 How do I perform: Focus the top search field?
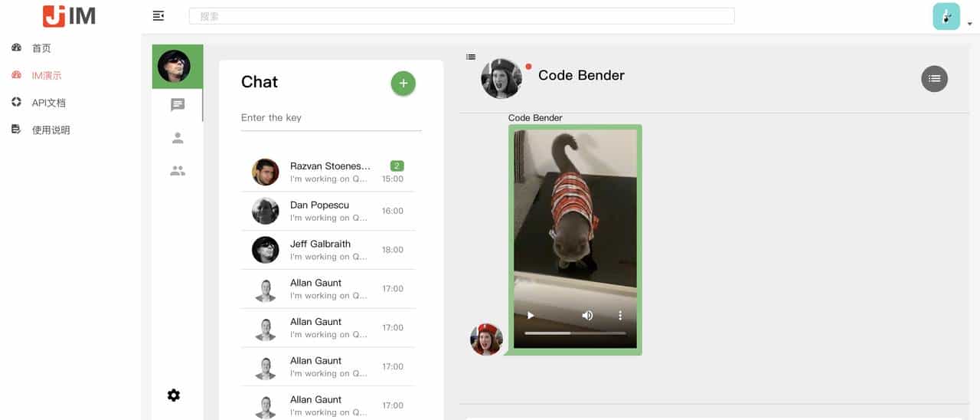(462, 15)
